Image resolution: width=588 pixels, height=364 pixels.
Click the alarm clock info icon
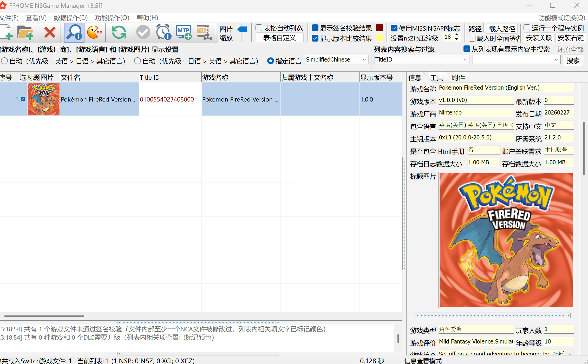click(x=164, y=32)
